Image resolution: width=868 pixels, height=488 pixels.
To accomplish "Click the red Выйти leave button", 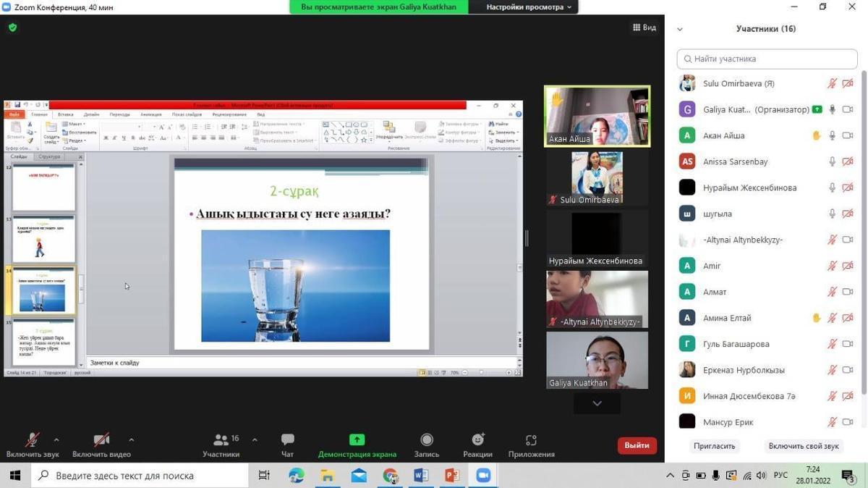I will coord(637,445).
